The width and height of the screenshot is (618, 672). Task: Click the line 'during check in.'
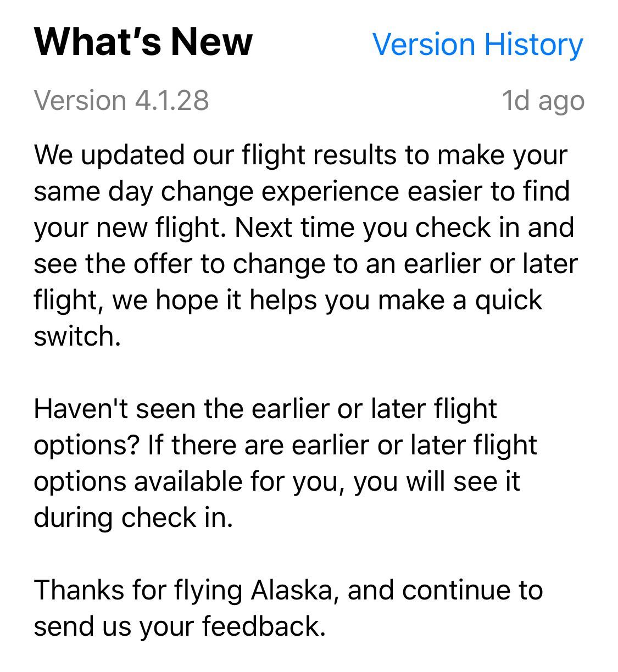pyautogui.click(x=133, y=518)
